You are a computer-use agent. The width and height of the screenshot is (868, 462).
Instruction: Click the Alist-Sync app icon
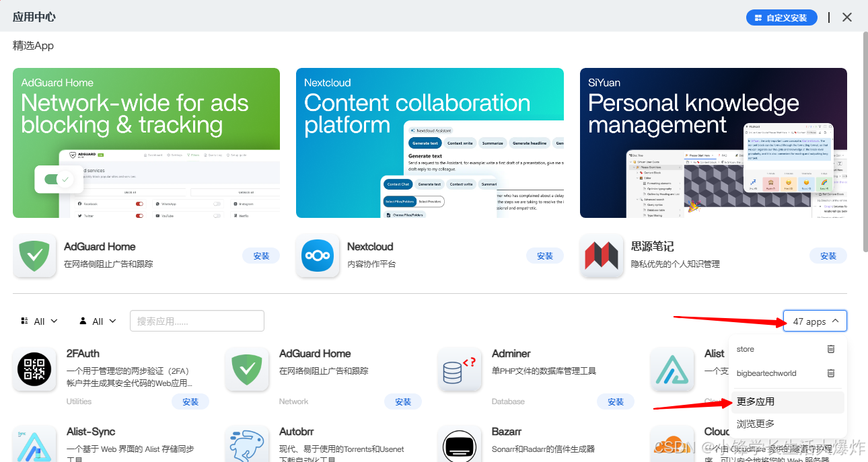34,444
